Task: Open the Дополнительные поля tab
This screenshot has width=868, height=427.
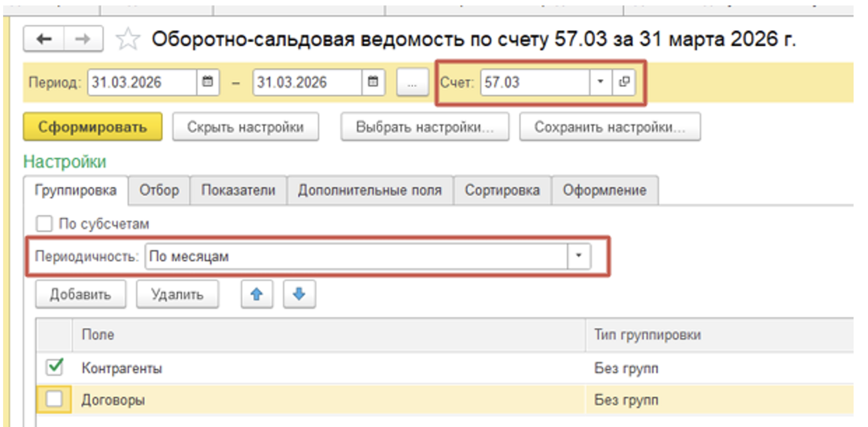Action: (370, 191)
